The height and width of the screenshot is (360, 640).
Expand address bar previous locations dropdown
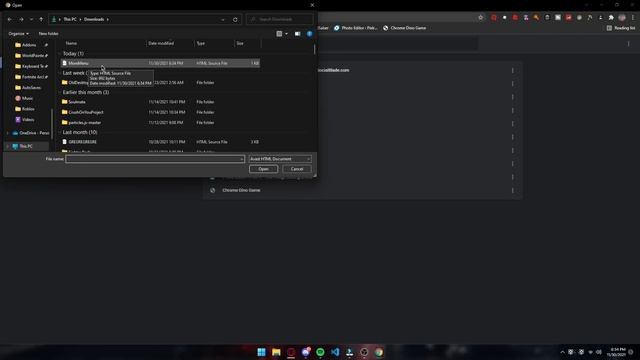coord(223,19)
